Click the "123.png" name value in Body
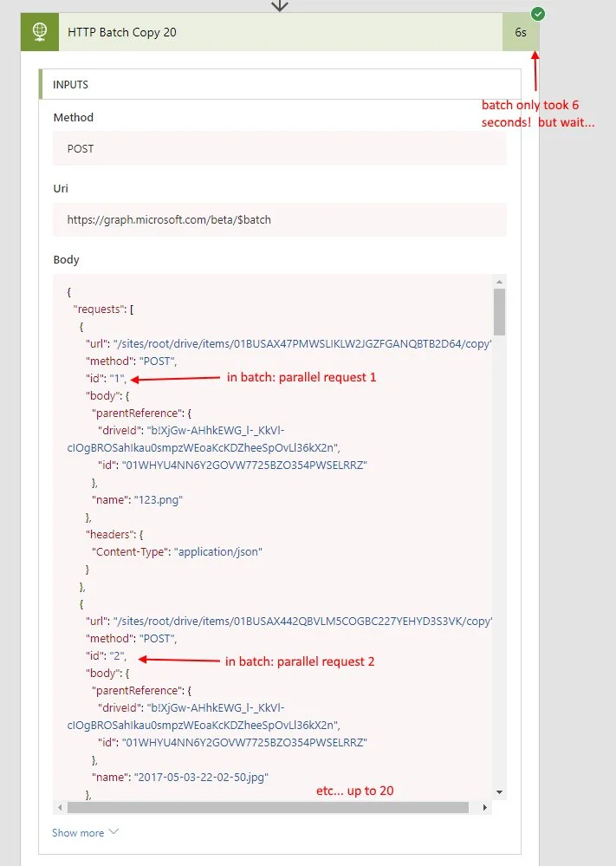 [x=162, y=499]
